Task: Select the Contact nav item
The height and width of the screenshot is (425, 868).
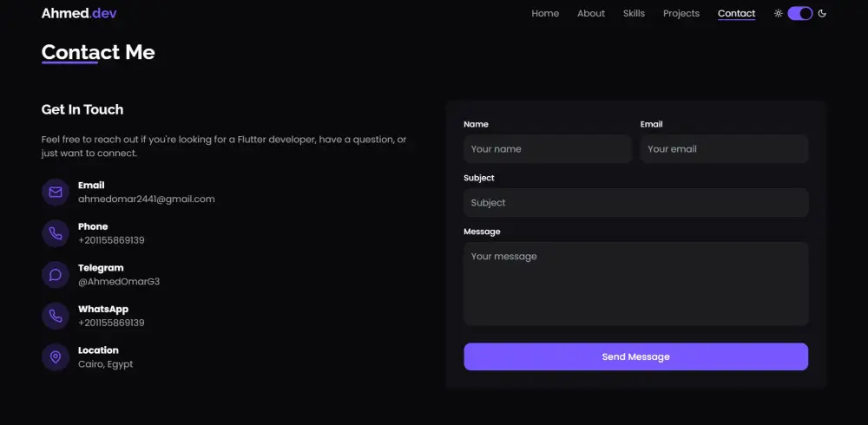Action: pos(736,14)
